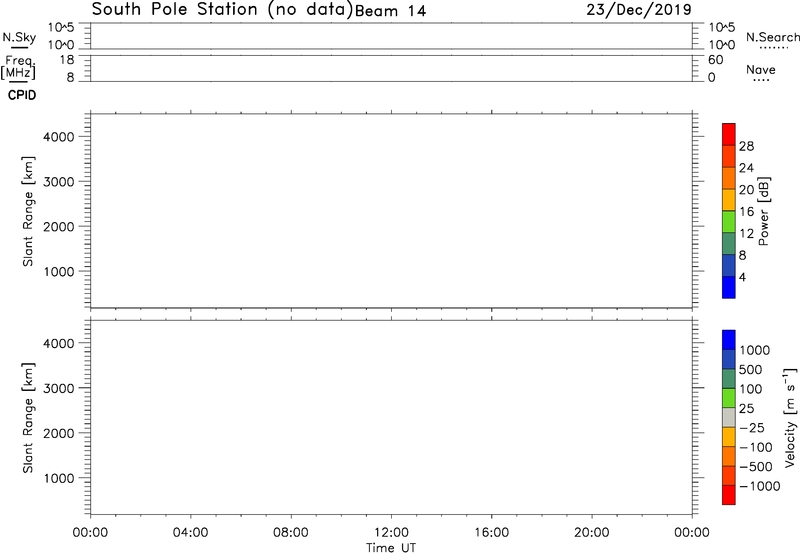The height and width of the screenshot is (554, 800).
Task: Click the 'N.Sky' legend label
Action: pyautogui.click(x=19, y=37)
